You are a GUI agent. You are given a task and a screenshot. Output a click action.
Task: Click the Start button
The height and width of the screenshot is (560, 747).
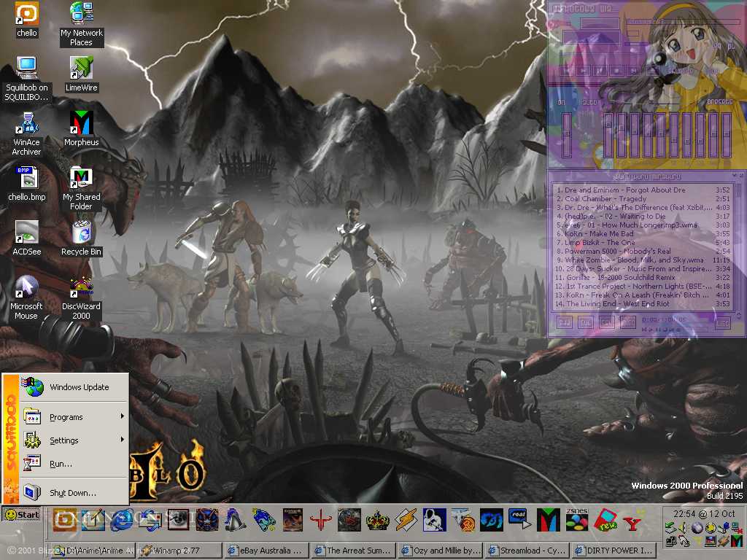[x=22, y=515]
